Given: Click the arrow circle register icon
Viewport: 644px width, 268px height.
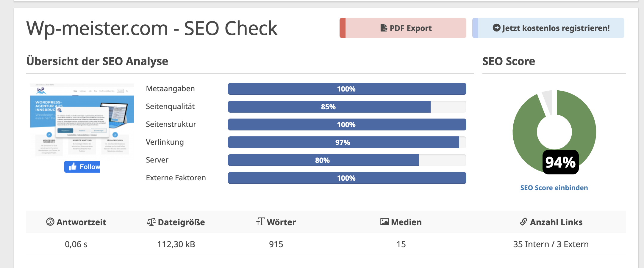Looking at the screenshot, I should click(496, 28).
